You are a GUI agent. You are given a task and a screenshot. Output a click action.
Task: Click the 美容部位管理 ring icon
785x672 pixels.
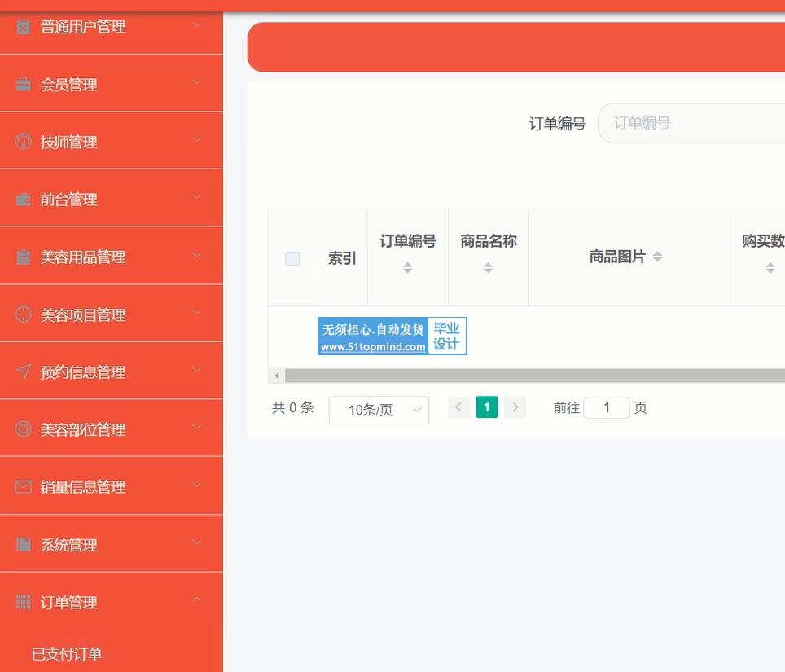[x=23, y=429]
